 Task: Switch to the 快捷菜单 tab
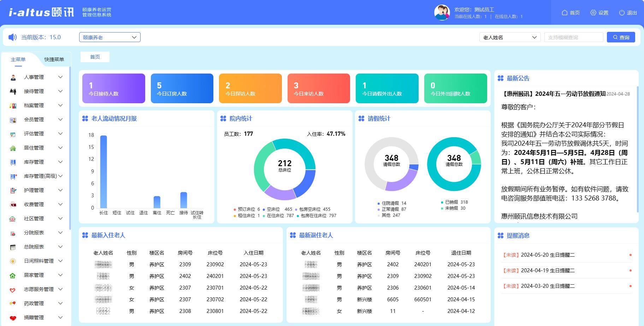tap(54, 59)
